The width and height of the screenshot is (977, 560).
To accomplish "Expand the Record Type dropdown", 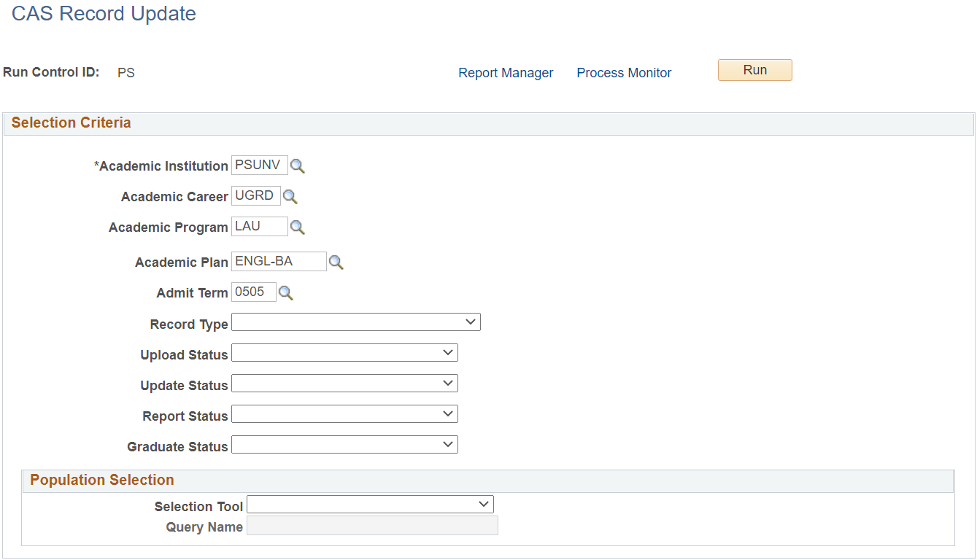I will coord(356,322).
